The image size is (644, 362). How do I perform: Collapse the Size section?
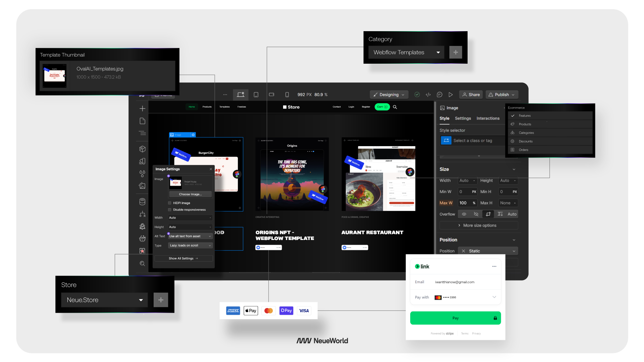[514, 170]
